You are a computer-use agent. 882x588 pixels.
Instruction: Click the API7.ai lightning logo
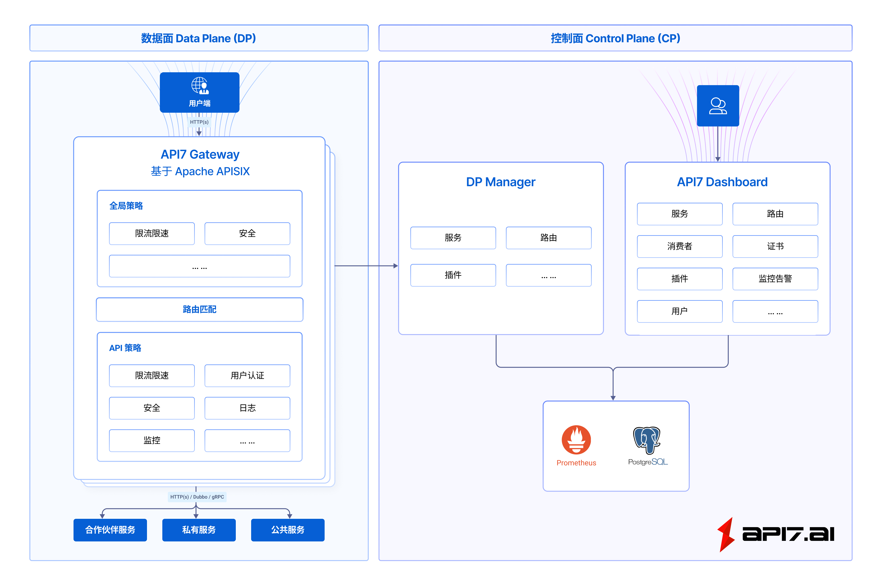pyautogui.click(x=726, y=534)
